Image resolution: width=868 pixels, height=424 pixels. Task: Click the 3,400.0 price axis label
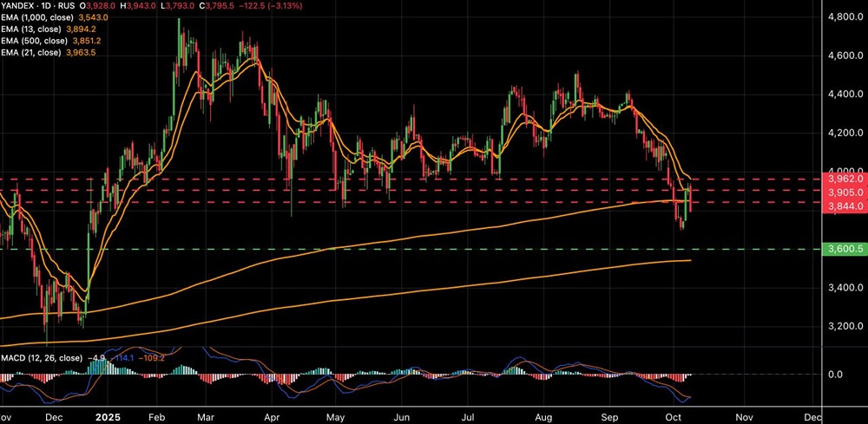click(845, 288)
